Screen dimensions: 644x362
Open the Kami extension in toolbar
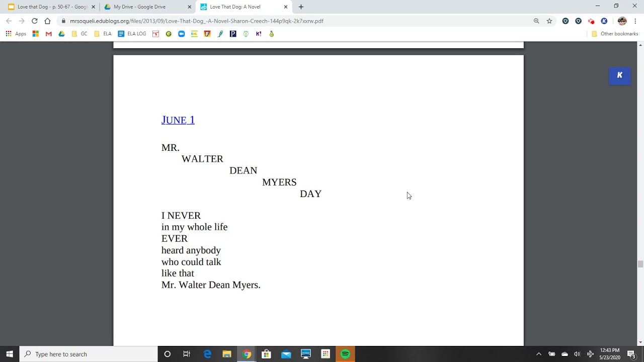coord(604,21)
